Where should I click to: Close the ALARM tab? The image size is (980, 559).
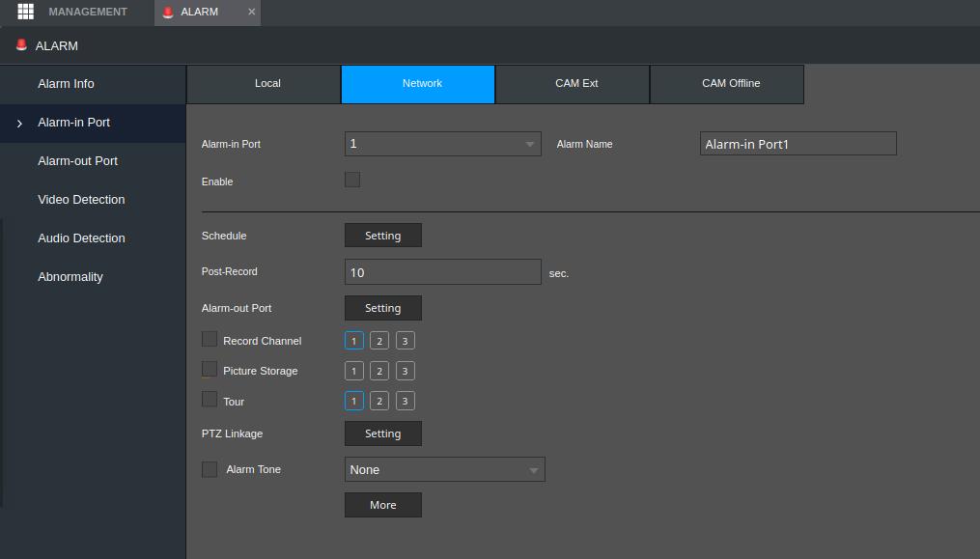pos(251,12)
